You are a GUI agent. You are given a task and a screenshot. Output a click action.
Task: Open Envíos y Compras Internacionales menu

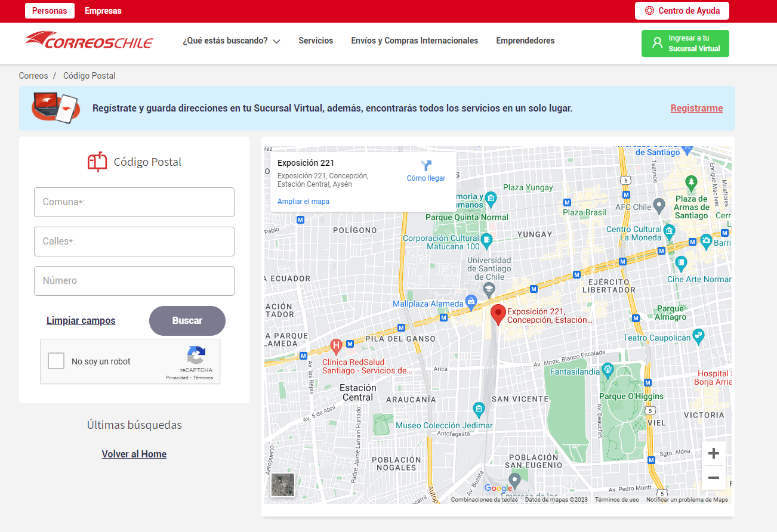(415, 41)
